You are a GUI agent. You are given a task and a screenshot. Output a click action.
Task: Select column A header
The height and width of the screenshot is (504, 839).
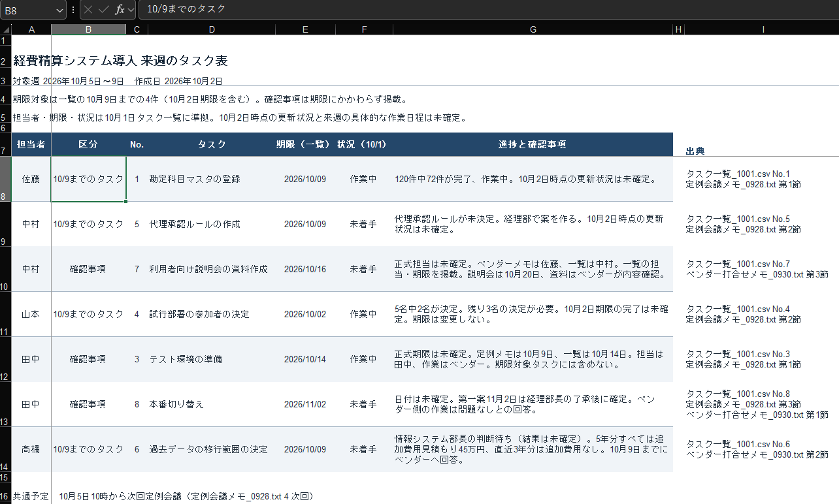tap(31, 29)
